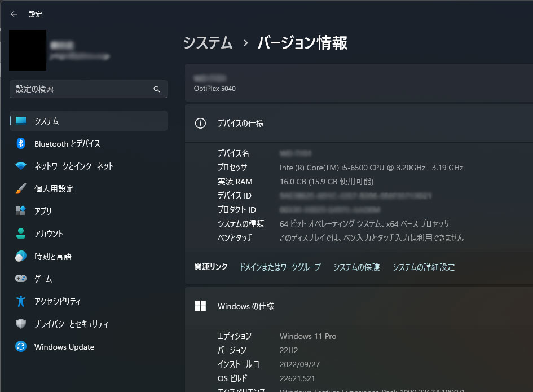Click the ドメインまたはワークグループ link
This screenshot has height=392, width=533.
coord(280,267)
